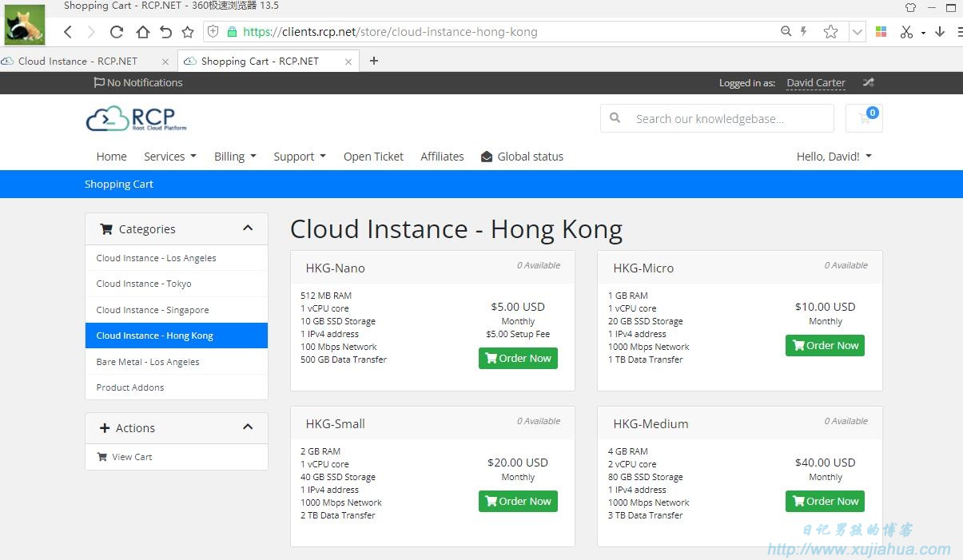Image resolution: width=963 pixels, height=560 pixels.
Task: Click the HKG-Small plan title
Action: tap(335, 423)
